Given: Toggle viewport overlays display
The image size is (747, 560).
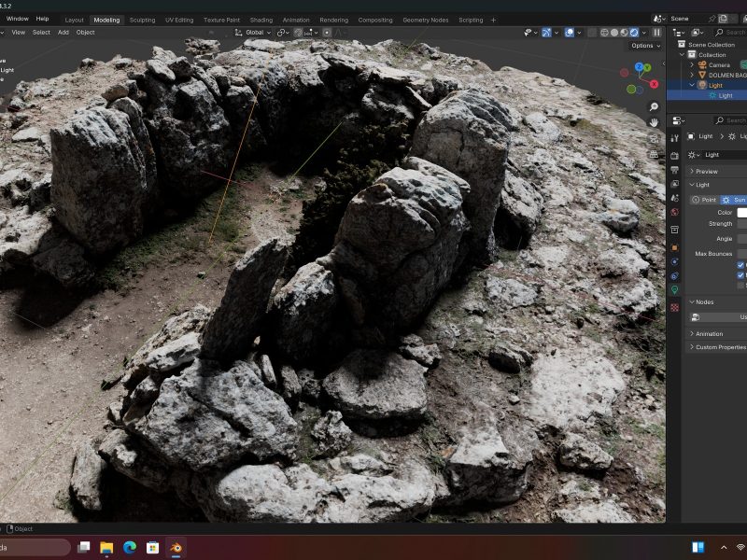Looking at the screenshot, I should pyautogui.click(x=569, y=33).
